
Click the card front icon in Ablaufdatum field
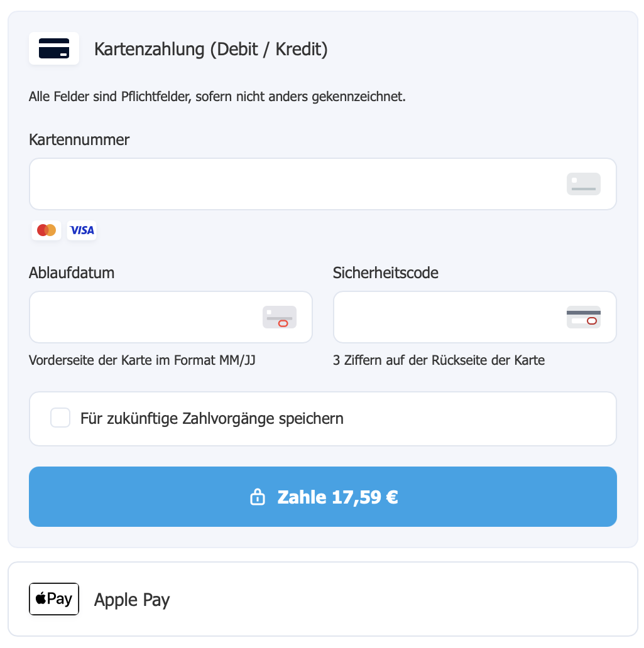tap(280, 317)
